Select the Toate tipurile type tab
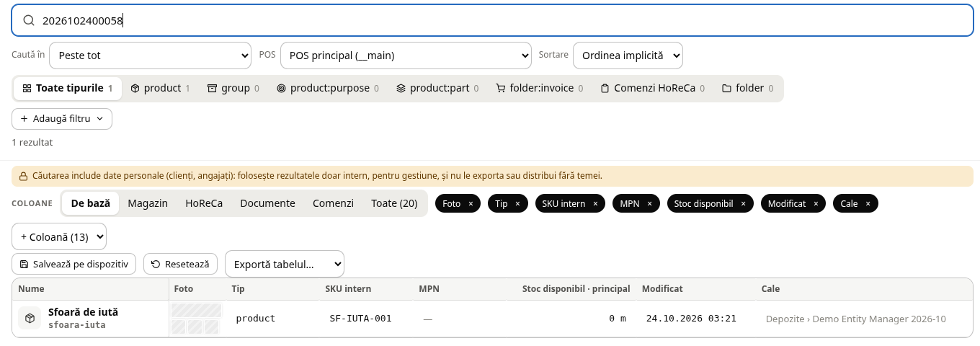Screen dimensions: 980x346 (68, 88)
